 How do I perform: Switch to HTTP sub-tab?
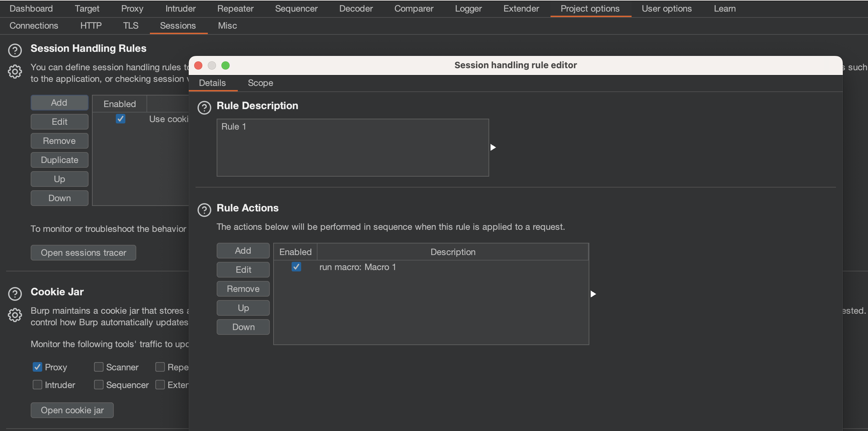coord(91,26)
